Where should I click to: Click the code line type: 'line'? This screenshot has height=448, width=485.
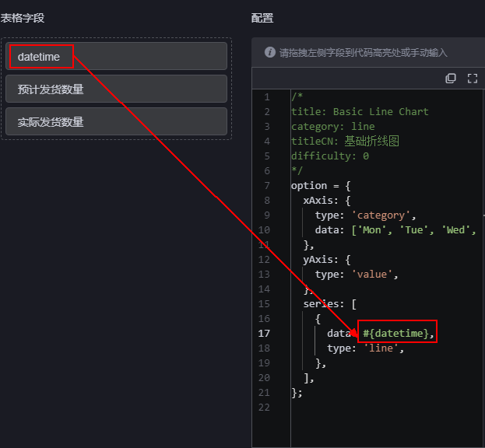pos(366,348)
